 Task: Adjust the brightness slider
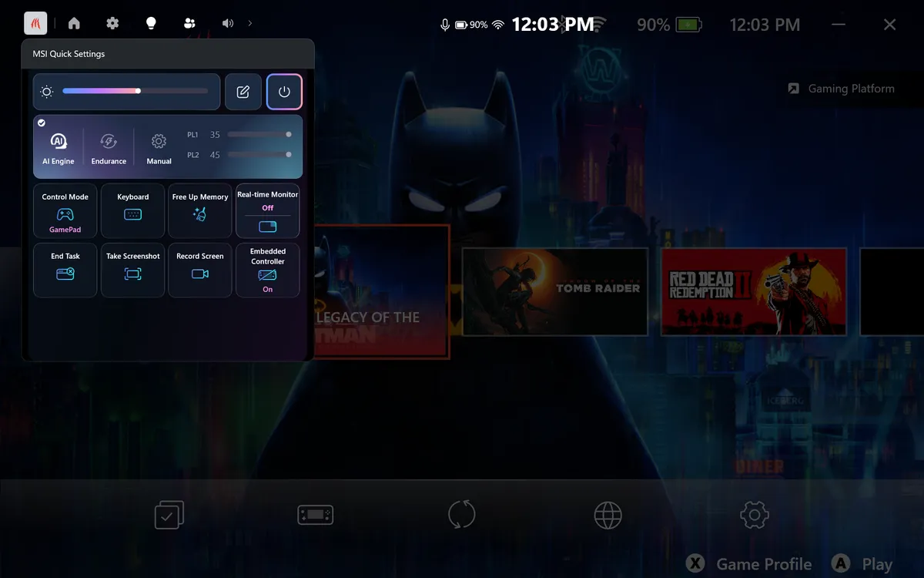136,91
